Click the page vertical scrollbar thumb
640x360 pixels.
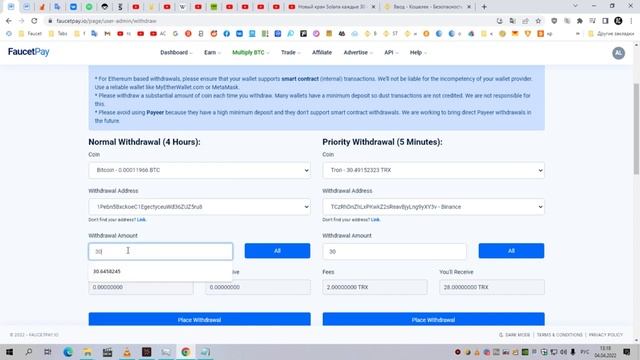[x=636, y=129]
